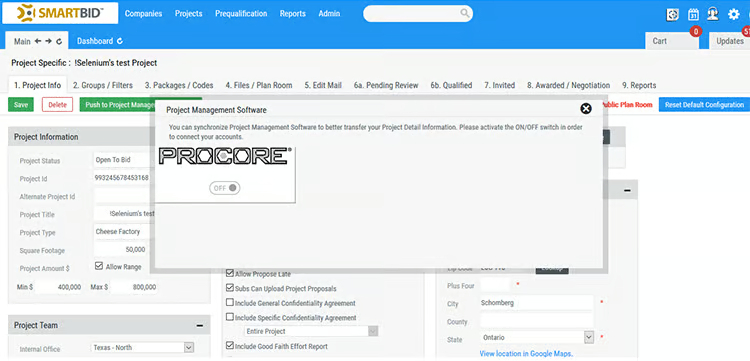Click the Main tab refresh icon
The width and height of the screenshot is (750, 361).
click(59, 42)
